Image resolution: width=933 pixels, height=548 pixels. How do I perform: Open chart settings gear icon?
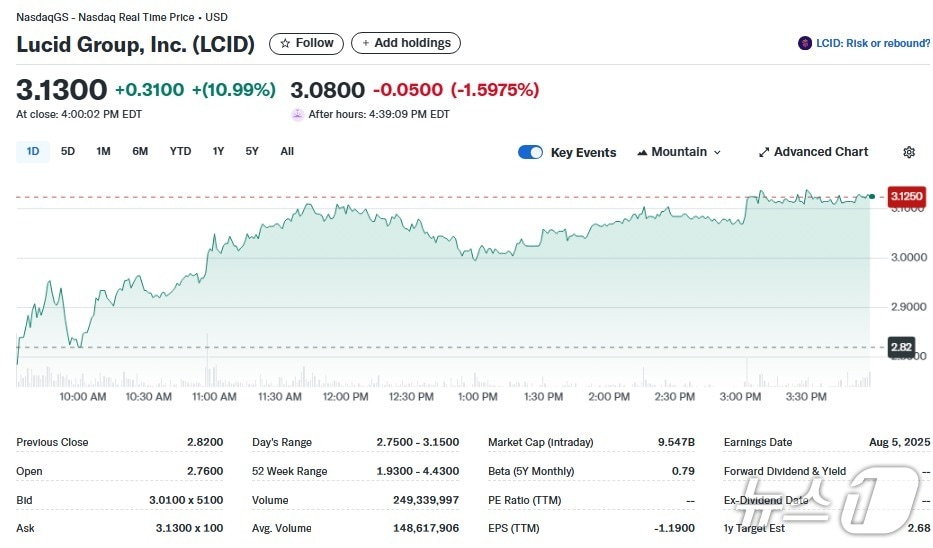tap(908, 152)
